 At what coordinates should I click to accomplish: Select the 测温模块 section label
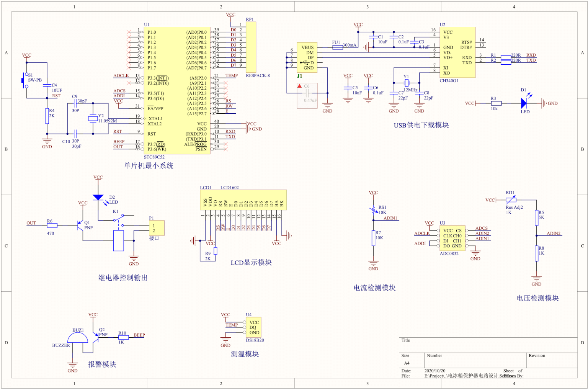tap(245, 354)
